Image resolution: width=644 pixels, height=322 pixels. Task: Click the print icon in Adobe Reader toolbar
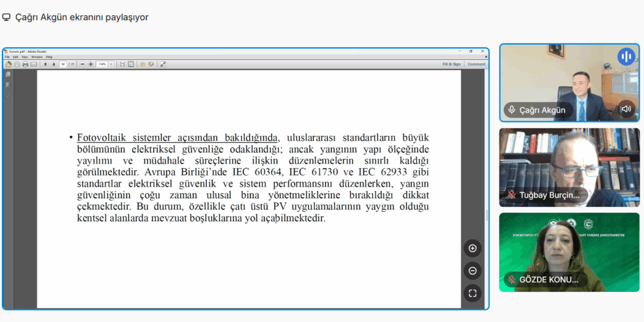tap(25, 64)
